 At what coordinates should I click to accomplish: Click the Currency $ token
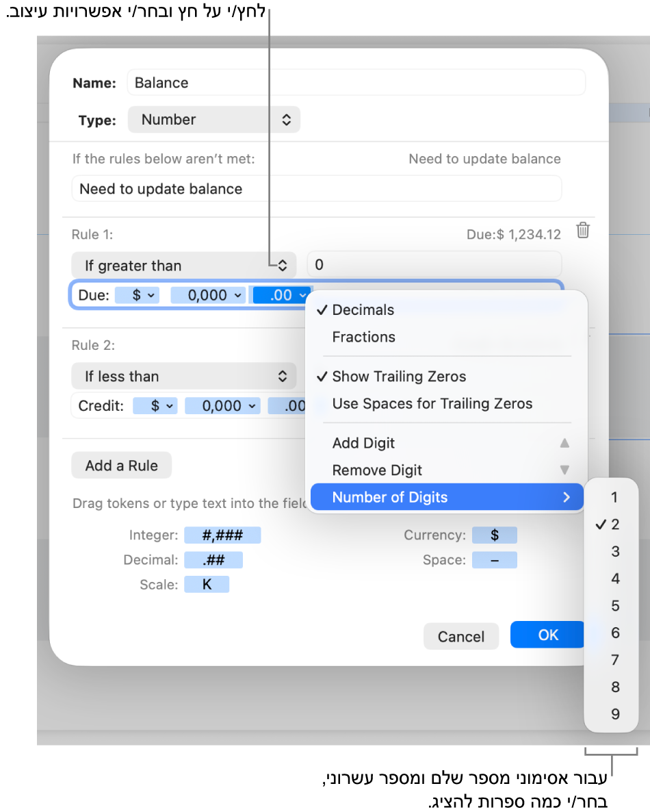pyautogui.click(x=494, y=535)
